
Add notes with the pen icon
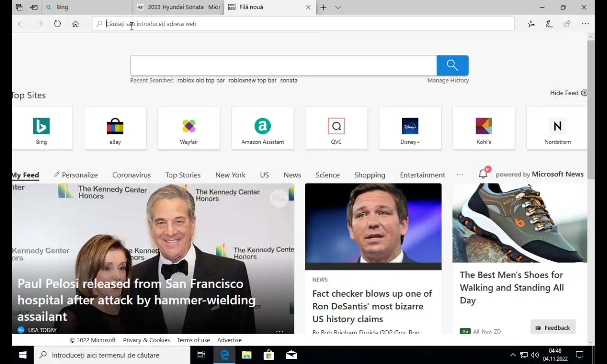pyautogui.click(x=549, y=24)
